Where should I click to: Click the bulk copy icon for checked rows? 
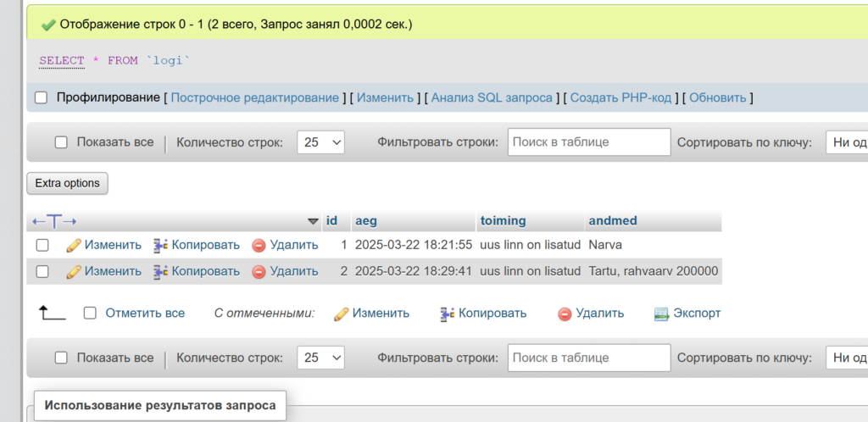point(448,314)
